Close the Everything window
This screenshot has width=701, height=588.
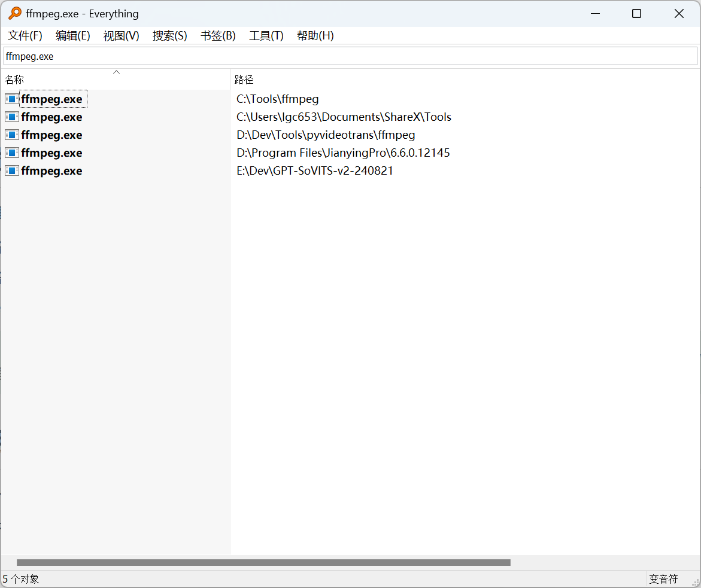point(679,13)
